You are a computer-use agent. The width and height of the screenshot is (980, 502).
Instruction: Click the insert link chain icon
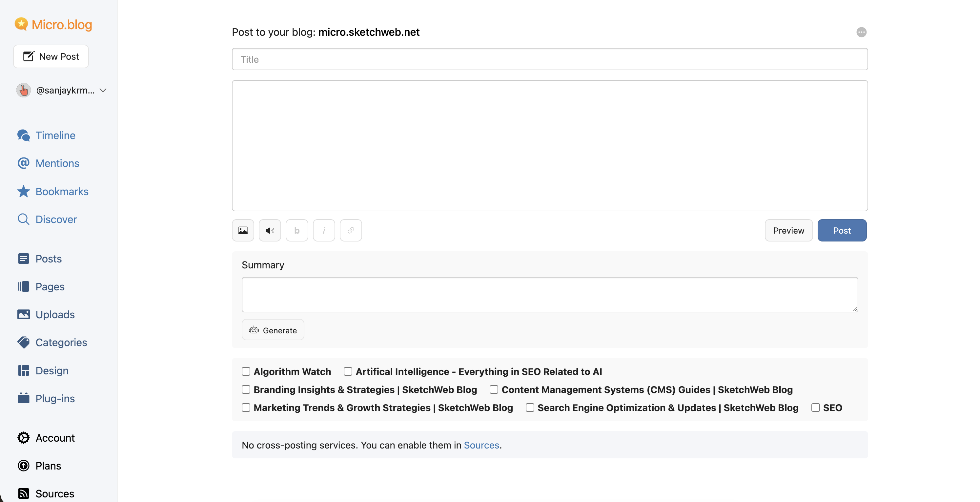[351, 230]
